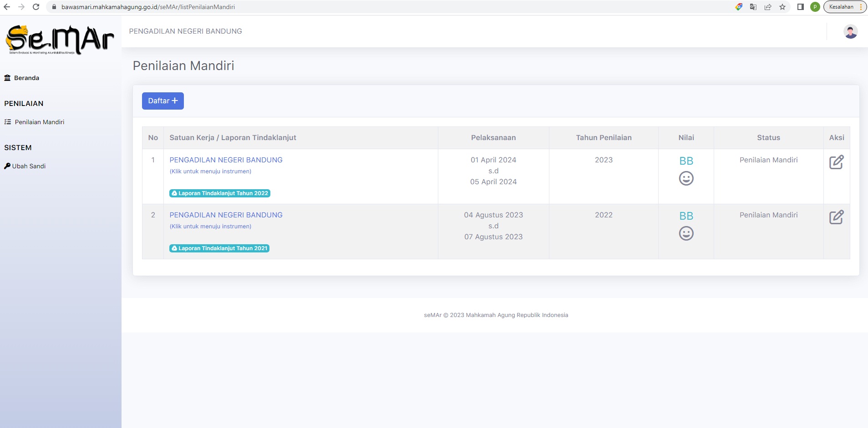868x428 pixels.
Task: Click the SeMAr logo
Action: 60,40
